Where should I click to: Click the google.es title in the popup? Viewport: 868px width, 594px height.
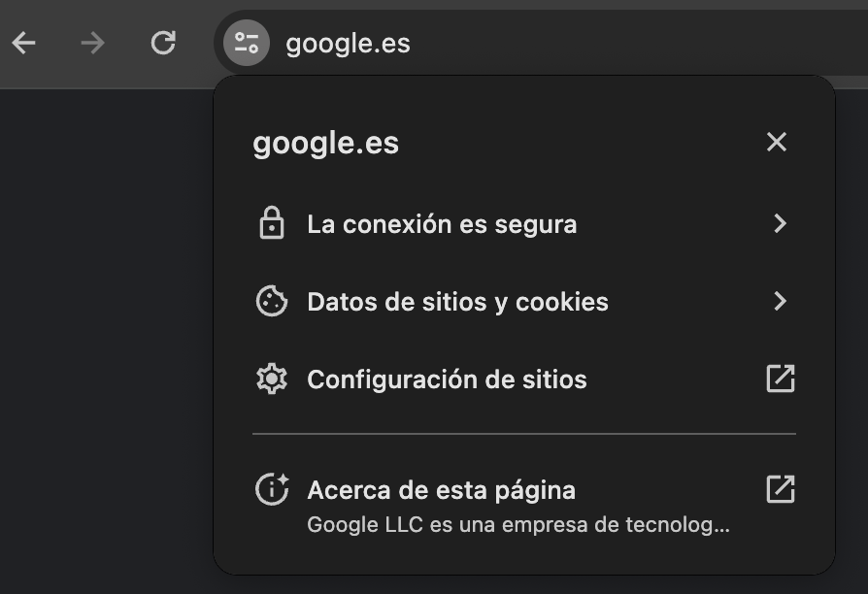[325, 142]
